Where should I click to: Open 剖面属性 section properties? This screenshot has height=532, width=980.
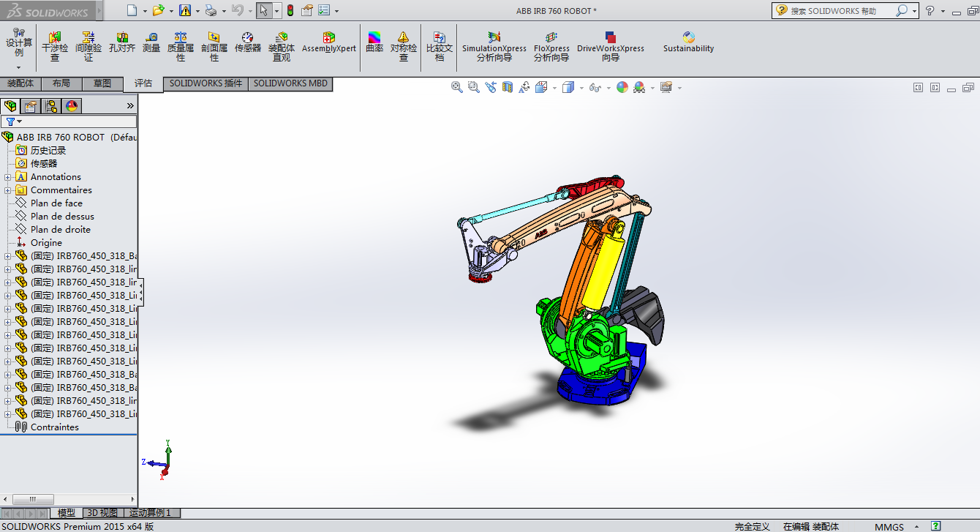coord(214,46)
